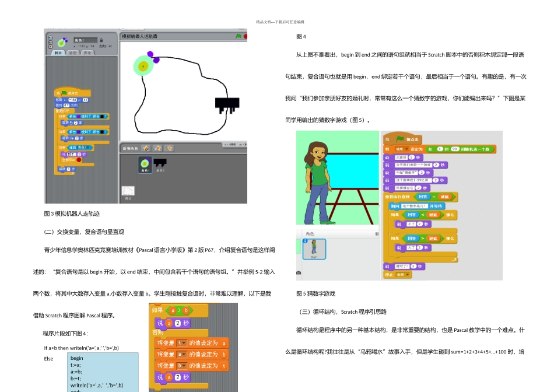This screenshot has width=554, height=392.
Task: Click lock icon beside sprite name field
Action: [101, 40]
